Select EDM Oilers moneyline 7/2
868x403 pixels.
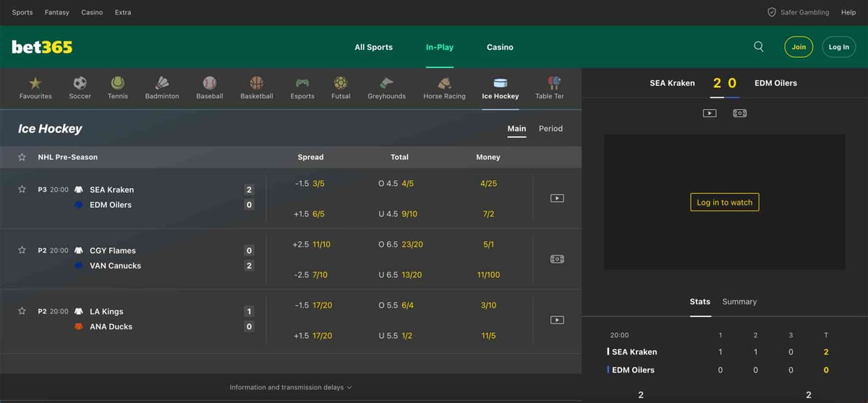point(488,214)
